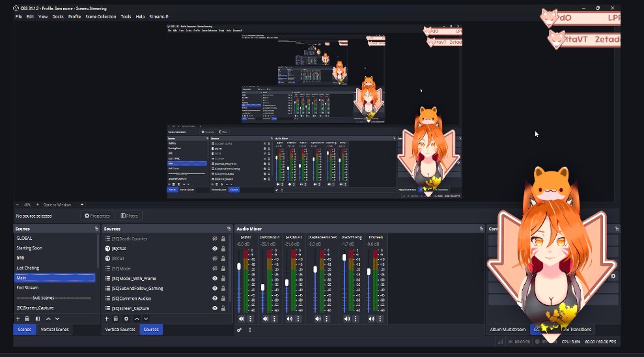
Task: Mute the [AA]Music channel speaker icon
Action: 290,319
